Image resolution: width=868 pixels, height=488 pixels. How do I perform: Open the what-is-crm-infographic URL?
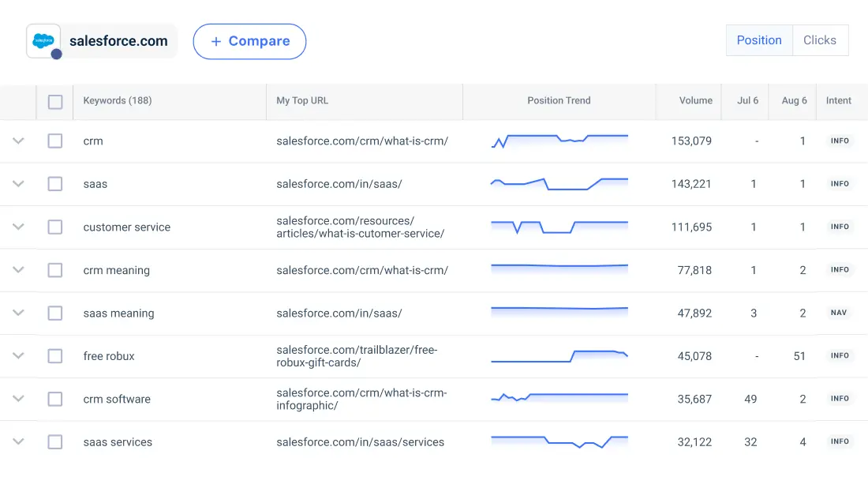361,399
